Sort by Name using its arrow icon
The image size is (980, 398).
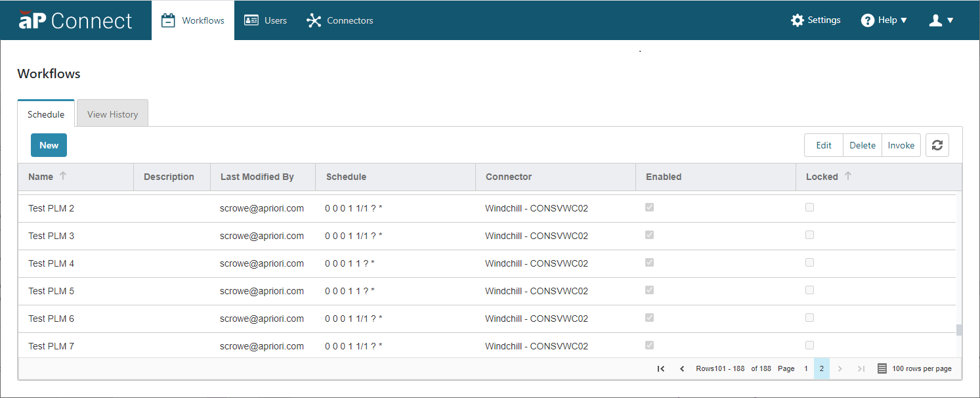(63, 176)
